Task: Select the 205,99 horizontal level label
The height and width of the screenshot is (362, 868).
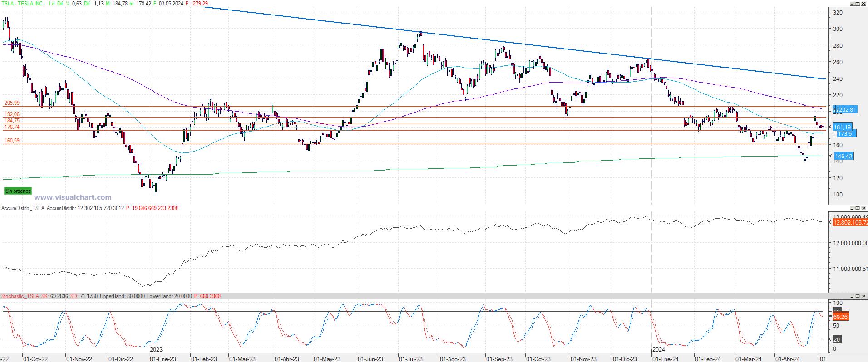Action: click(x=12, y=103)
